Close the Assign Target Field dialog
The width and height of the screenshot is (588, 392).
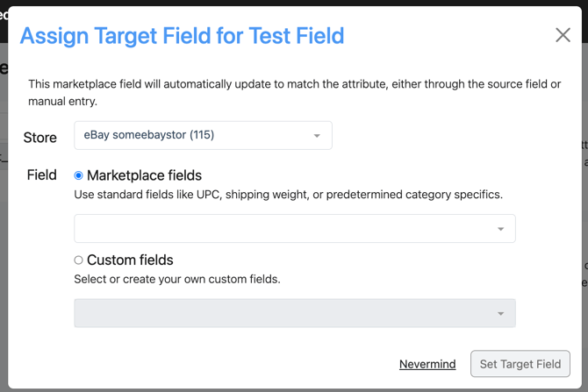tap(563, 35)
